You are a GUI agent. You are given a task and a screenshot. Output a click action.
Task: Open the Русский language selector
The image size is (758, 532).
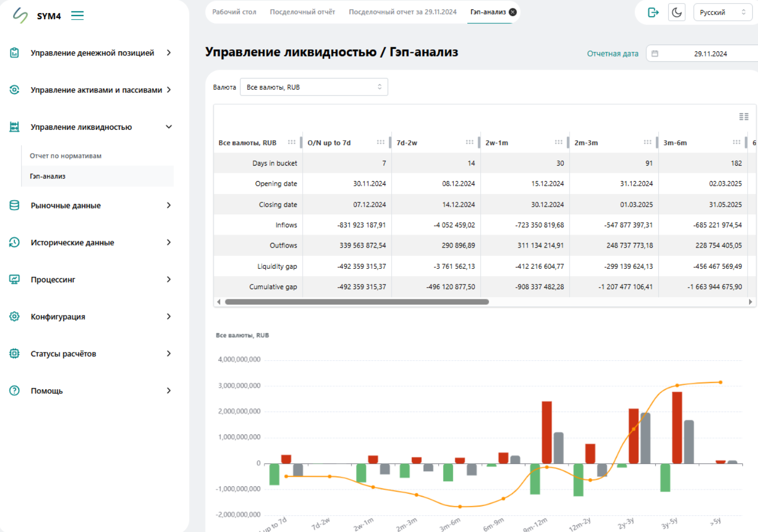click(722, 12)
